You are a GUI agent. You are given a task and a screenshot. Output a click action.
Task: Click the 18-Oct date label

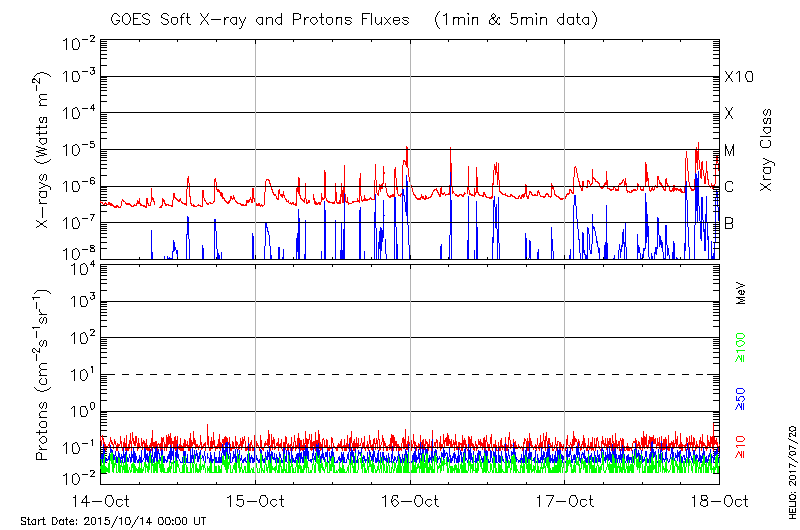(x=719, y=500)
